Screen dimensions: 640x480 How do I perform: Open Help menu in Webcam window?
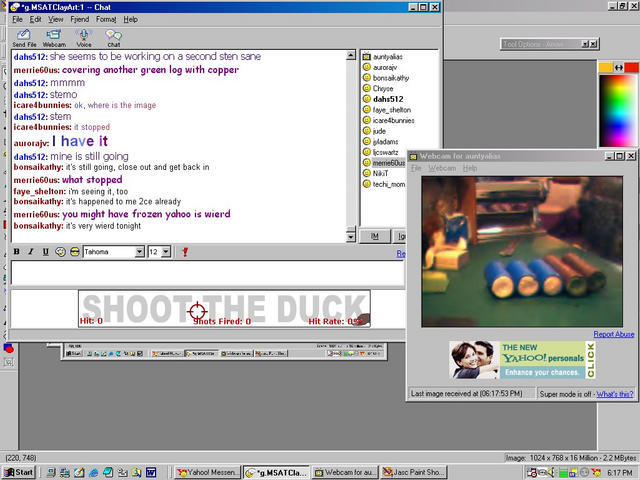pyautogui.click(x=470, y=168)
